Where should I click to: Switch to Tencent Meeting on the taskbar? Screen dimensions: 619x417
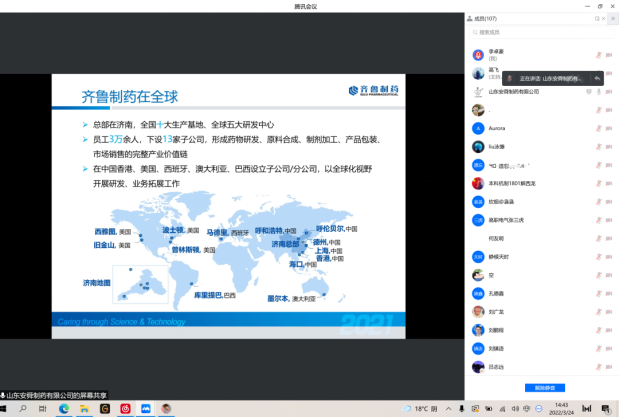tap(146, 409)
